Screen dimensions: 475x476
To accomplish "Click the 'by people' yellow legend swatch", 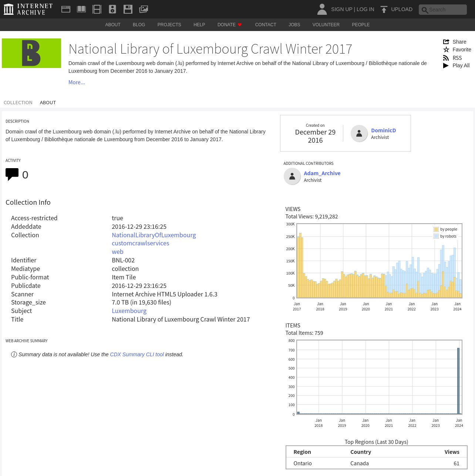I will point(436,229).
